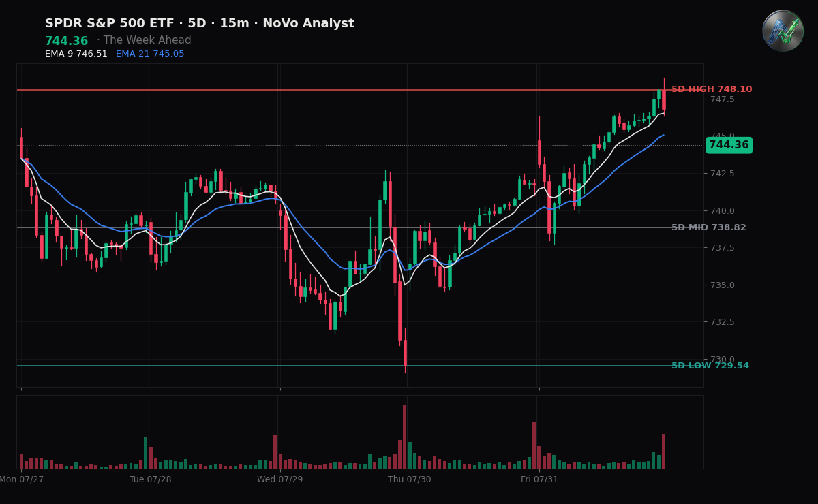Click the 735.0 price axis value
818x504 pixels.
point(723,285)
